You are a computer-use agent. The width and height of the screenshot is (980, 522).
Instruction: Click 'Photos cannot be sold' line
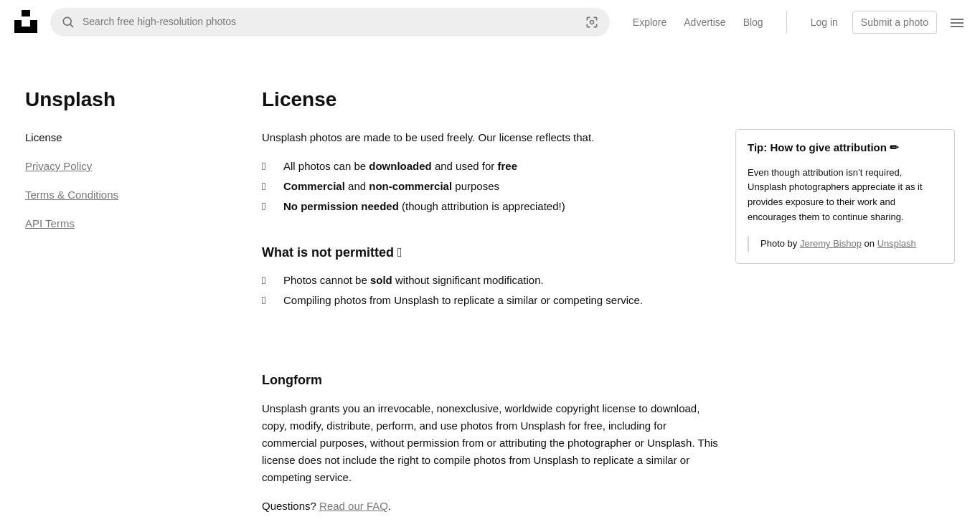coord(413,280)
